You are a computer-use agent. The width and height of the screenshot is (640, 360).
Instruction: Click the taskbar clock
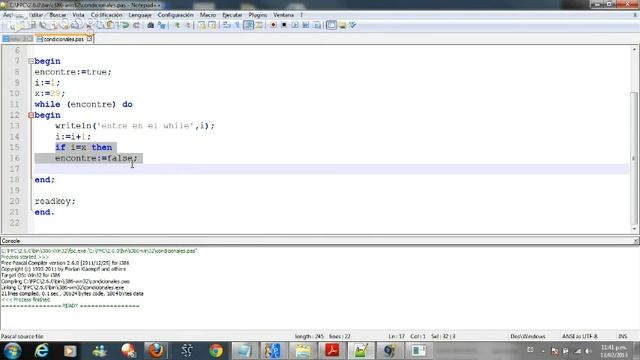(613, 351)
